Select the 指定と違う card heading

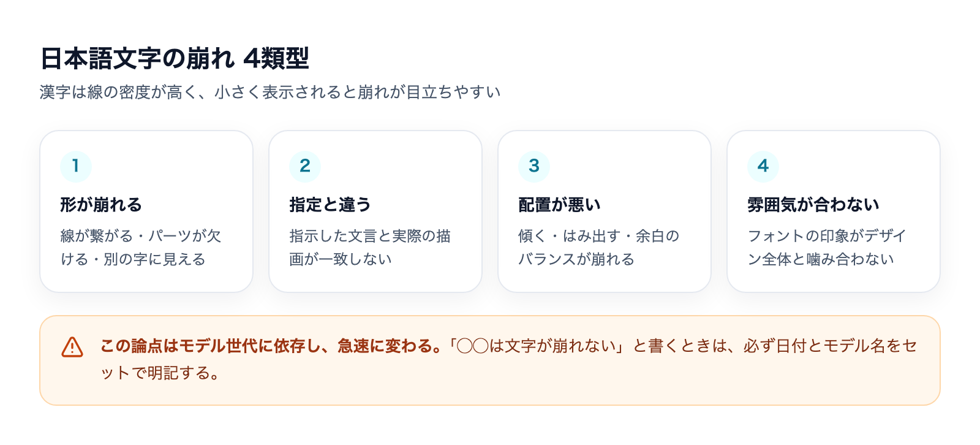point(330,205)
